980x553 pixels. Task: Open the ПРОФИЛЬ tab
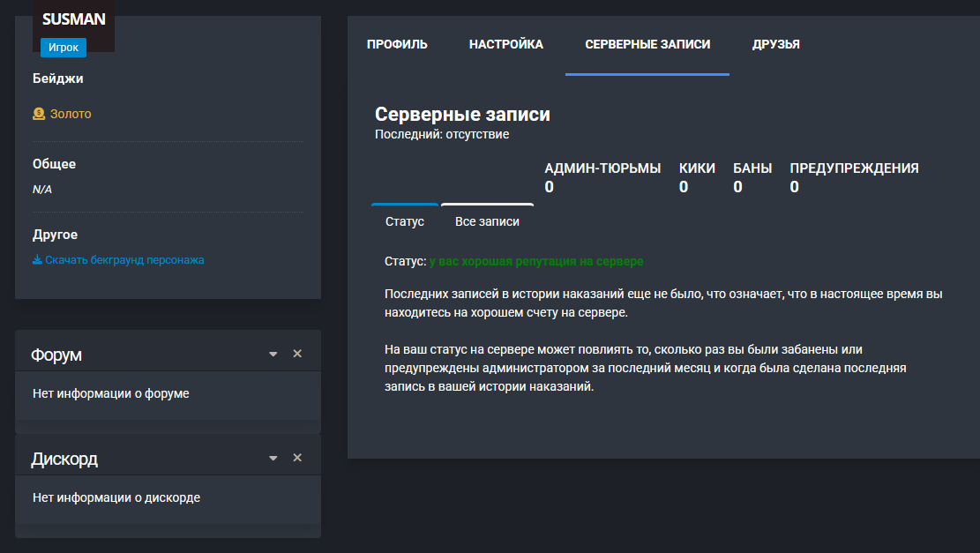[x=397, y=44]
